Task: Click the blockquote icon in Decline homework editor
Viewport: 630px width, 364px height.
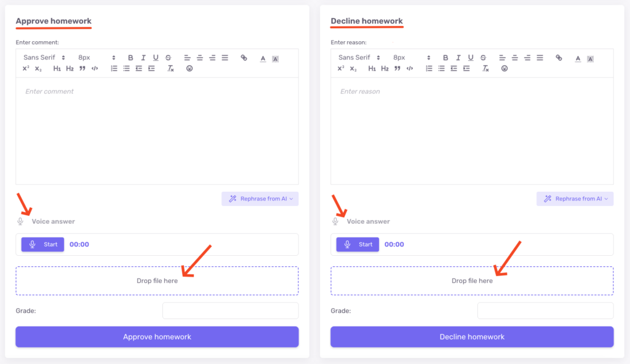Action: (397, 68)
